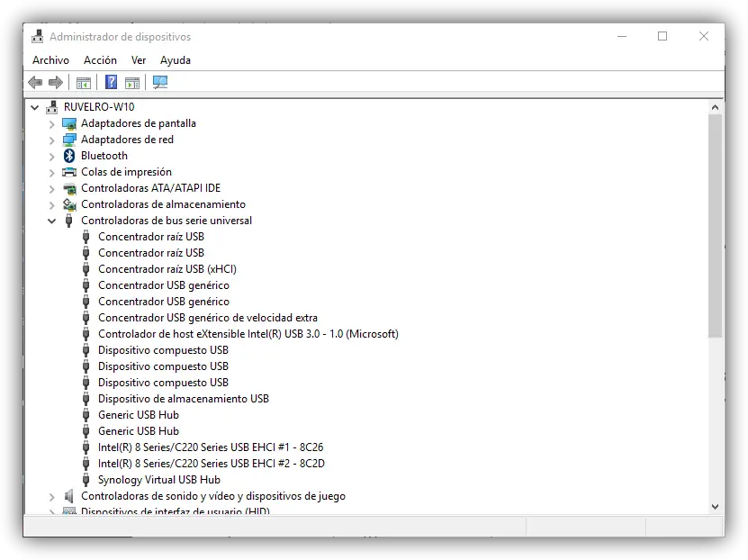Click USB icon beside Intel EHCI #1 - 8C26

click(x=86, y=447)
